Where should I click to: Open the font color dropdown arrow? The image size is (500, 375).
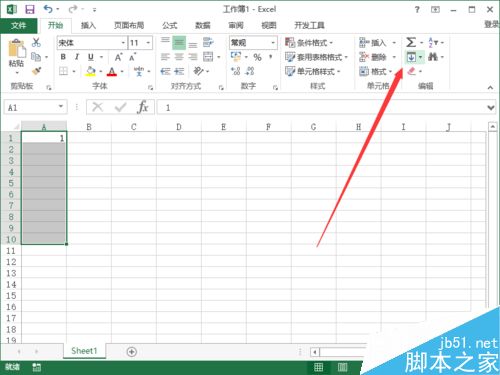pos(122,71)
